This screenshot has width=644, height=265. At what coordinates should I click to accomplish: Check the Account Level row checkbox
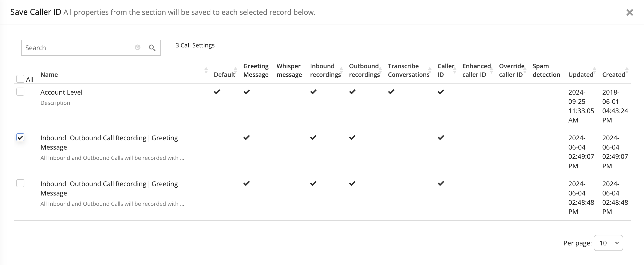[x=20, y=92]
